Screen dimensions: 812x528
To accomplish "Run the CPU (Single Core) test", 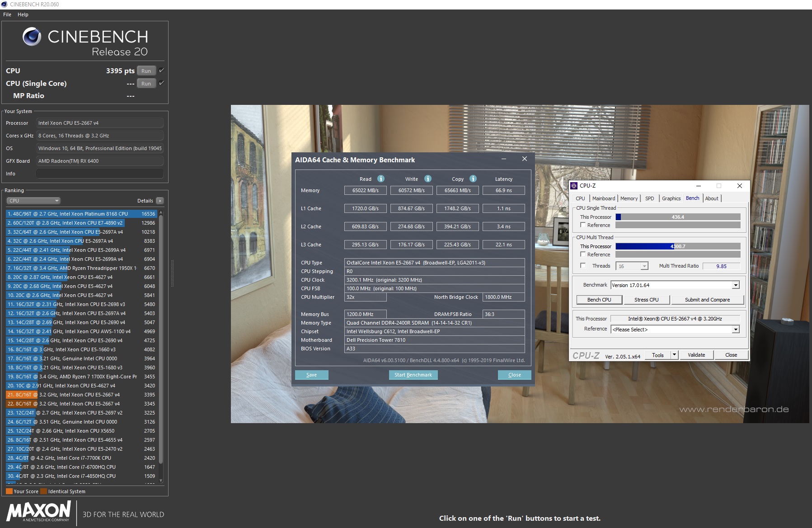I will (x=146, y=84).
